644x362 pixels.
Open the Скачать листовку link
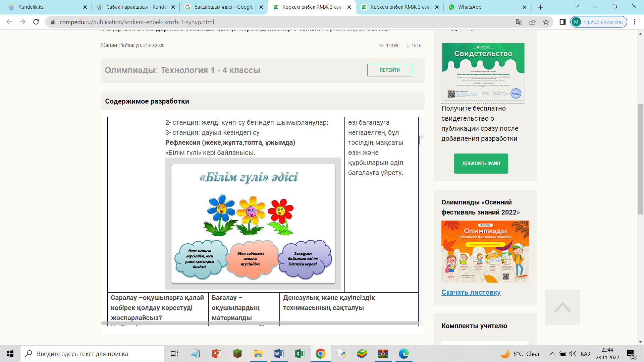tap(471, 292)
